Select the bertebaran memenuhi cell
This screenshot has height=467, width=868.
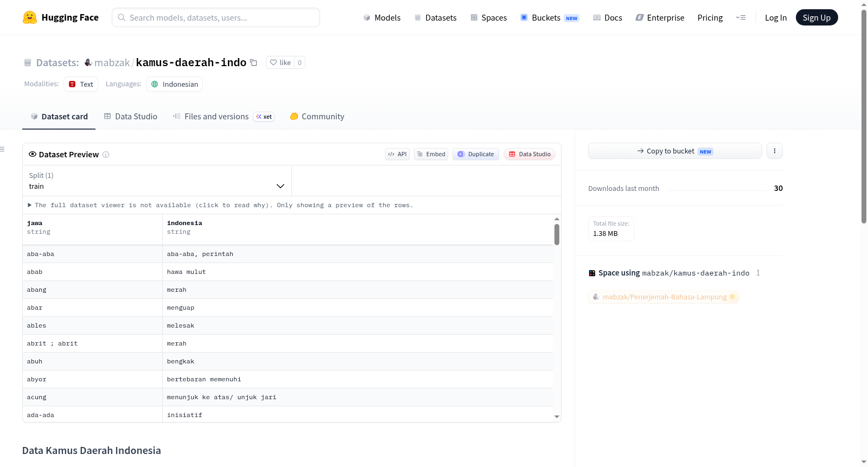(x=358, y=379)
